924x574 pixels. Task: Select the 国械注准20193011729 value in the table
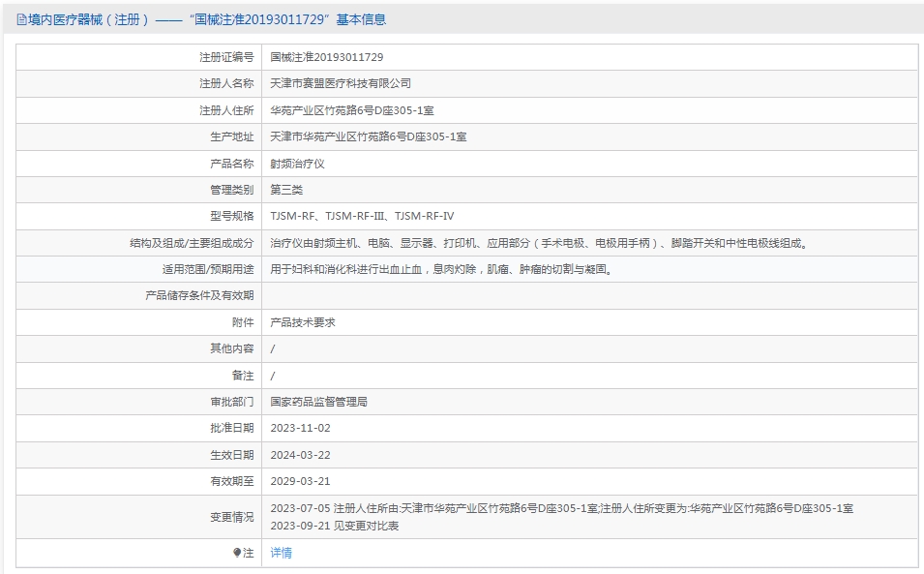pyautogui.click(x=326, y=57)
